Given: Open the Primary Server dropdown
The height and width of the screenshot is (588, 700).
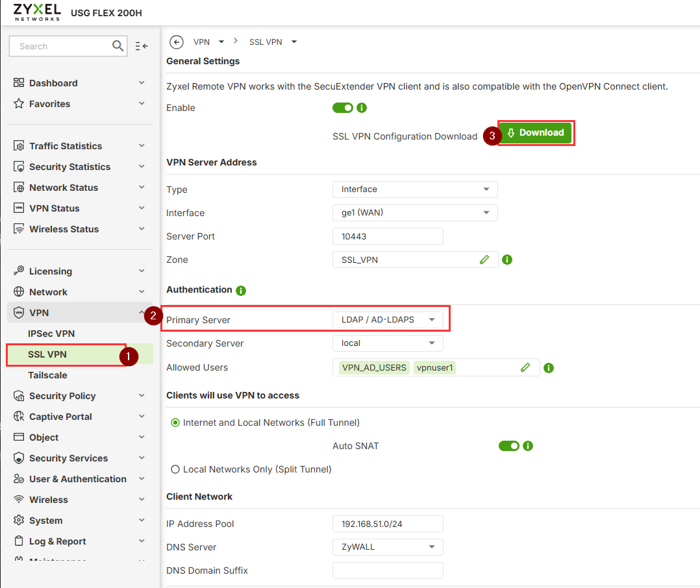Looking at the screenshot, I should [x=388, y=320].
